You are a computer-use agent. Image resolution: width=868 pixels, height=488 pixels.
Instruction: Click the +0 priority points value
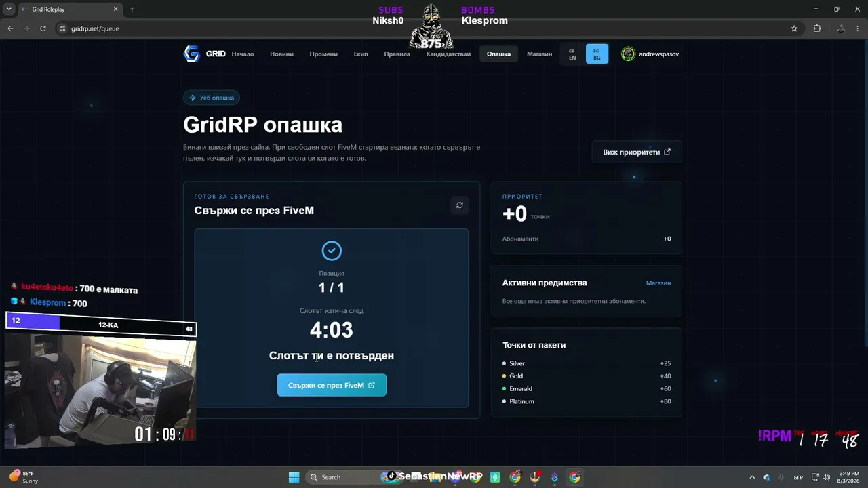pyautogui.click(x=515, y=213)
